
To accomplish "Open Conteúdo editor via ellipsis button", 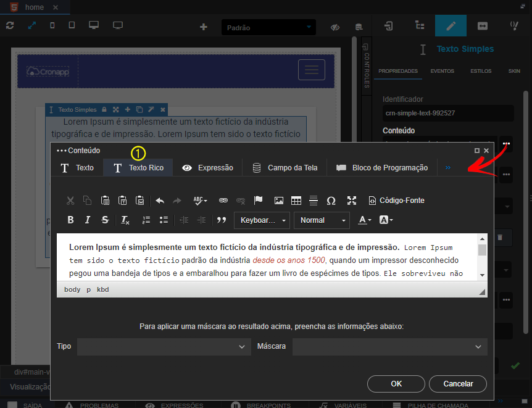I will pyautogui.click(x=506, y=144).
